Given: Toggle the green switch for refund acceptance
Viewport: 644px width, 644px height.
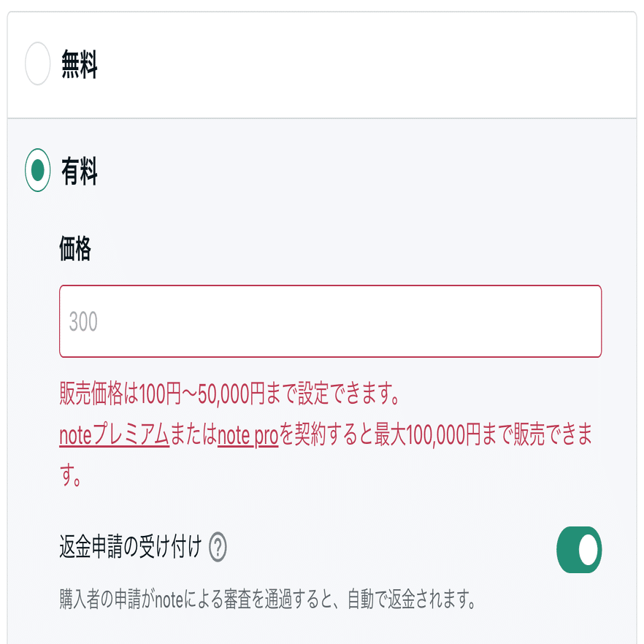Looking at the screenshot, I should coord(578,548).
